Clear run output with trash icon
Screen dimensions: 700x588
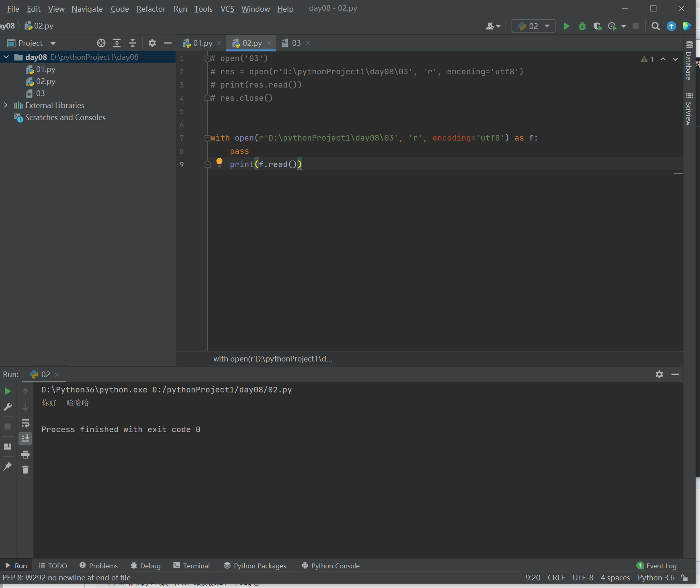(x=25, y=470)
